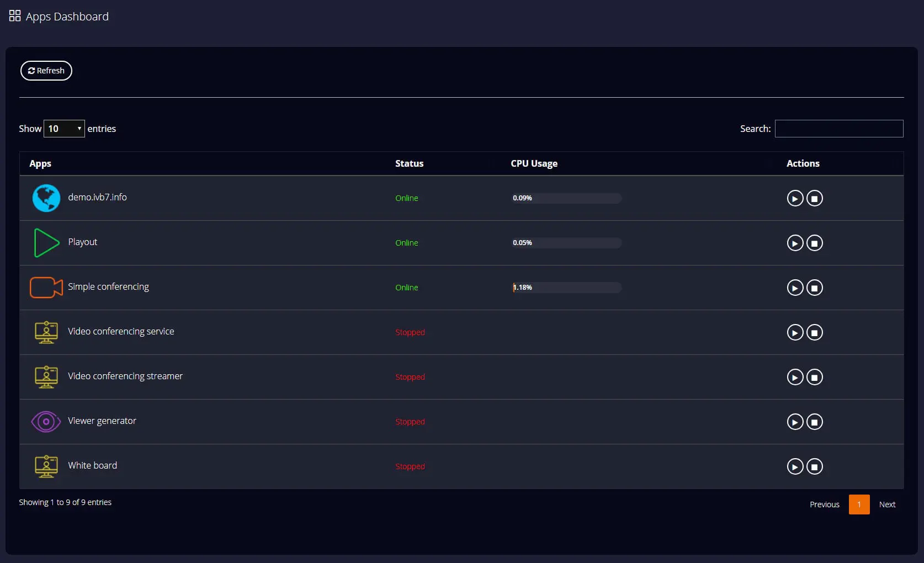Click the White board monitor icon
Image resolution: width=924 pixels, height=563 pixels.
tap(46, 466)
